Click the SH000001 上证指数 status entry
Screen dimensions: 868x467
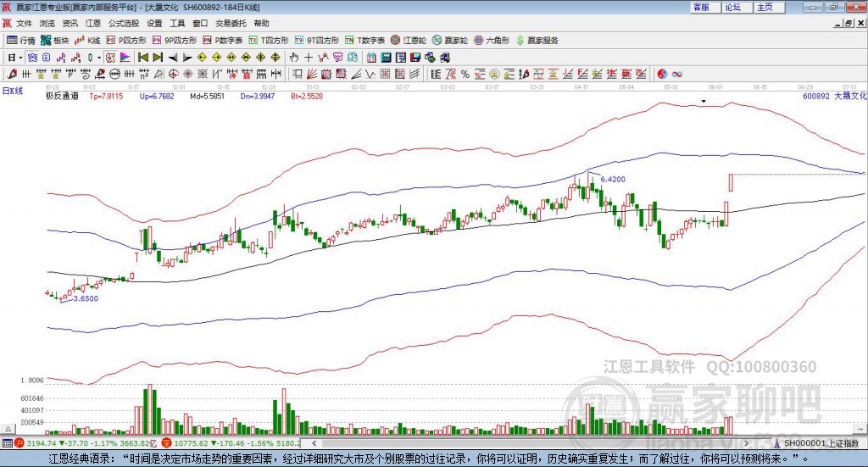[x=821, y=443]
